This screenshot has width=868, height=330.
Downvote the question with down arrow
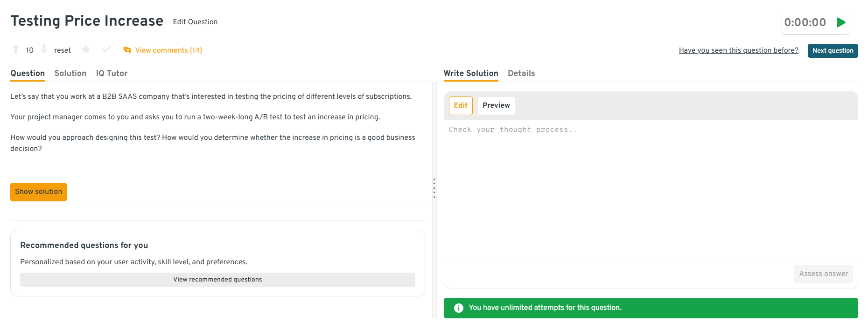(44, 49)
